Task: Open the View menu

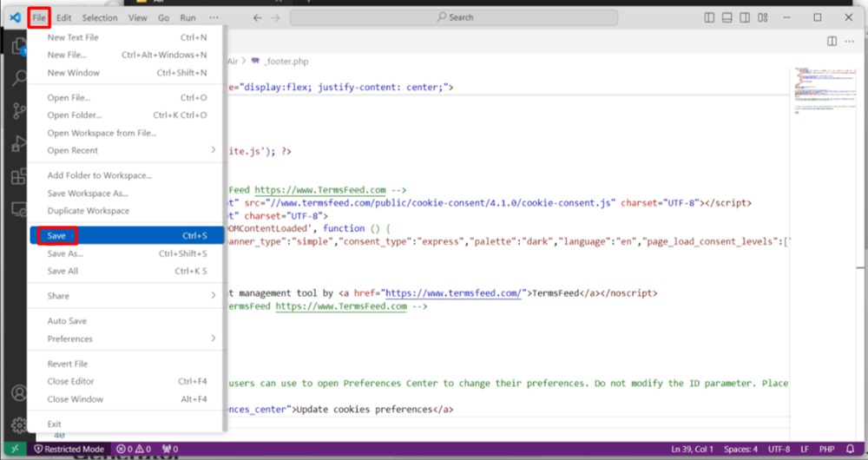Action: (138, 17)
